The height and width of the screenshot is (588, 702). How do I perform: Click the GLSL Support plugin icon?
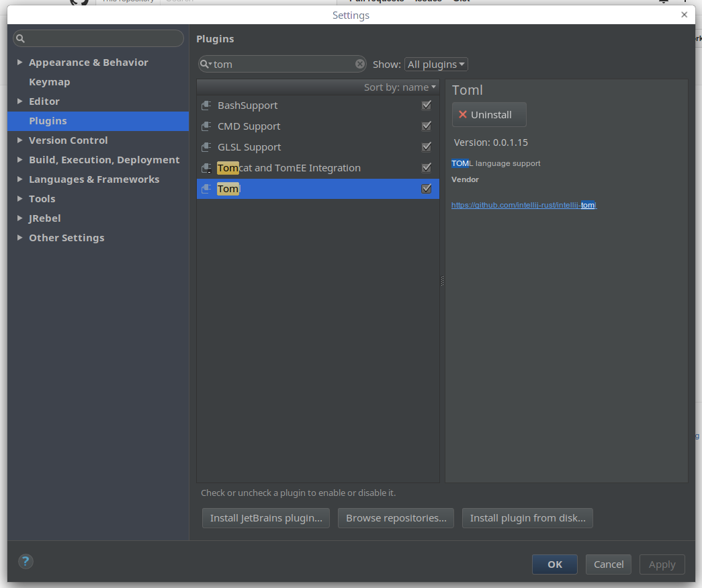[x=206, y=147]
